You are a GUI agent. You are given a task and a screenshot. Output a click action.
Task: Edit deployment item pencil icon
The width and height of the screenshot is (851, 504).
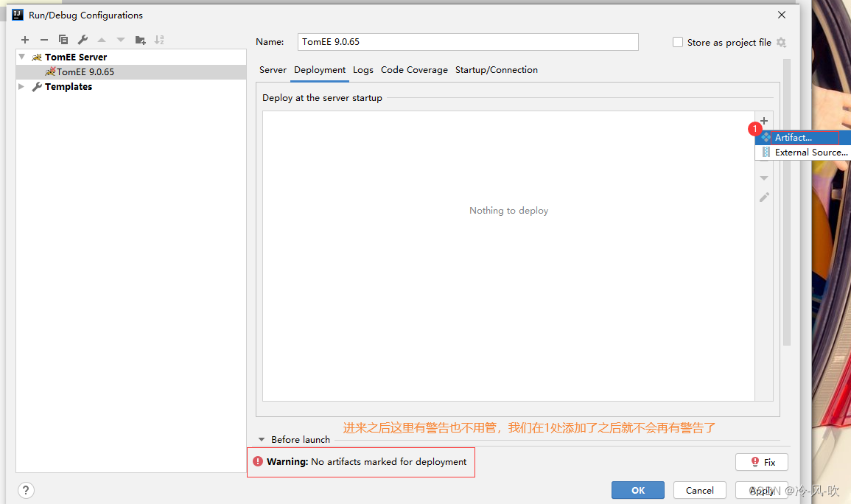click(763, 197)
